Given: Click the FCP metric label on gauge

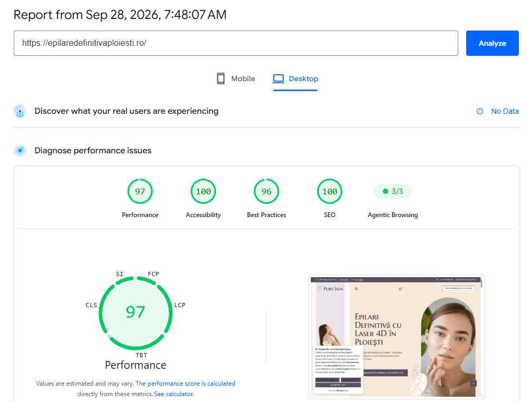Looking at the screenshot, I should pos(153,274).
